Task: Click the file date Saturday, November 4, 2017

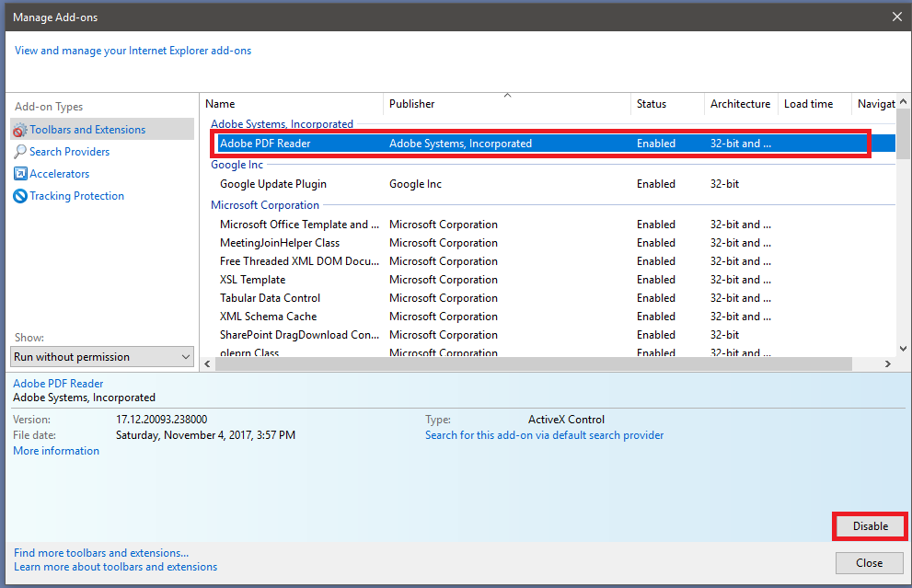Action: [x=205, y=435]
